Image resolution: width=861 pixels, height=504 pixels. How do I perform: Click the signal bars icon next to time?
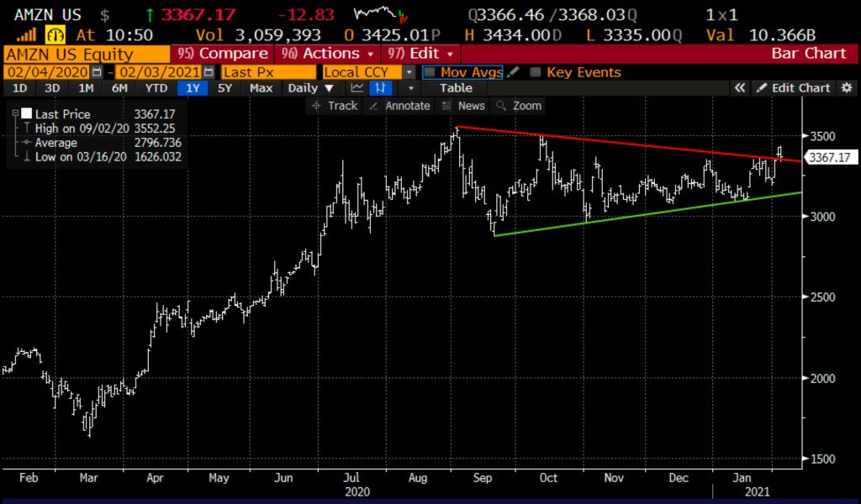[x=26, y=35]
